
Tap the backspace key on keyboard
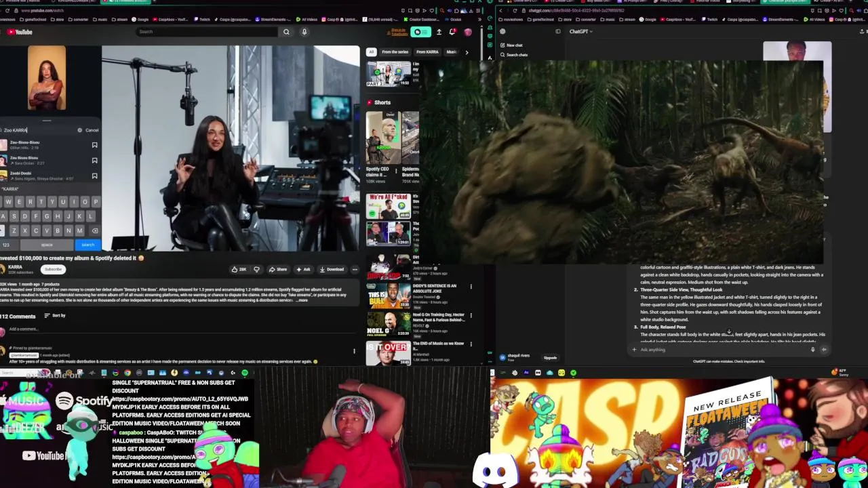[x=94, y=231]
